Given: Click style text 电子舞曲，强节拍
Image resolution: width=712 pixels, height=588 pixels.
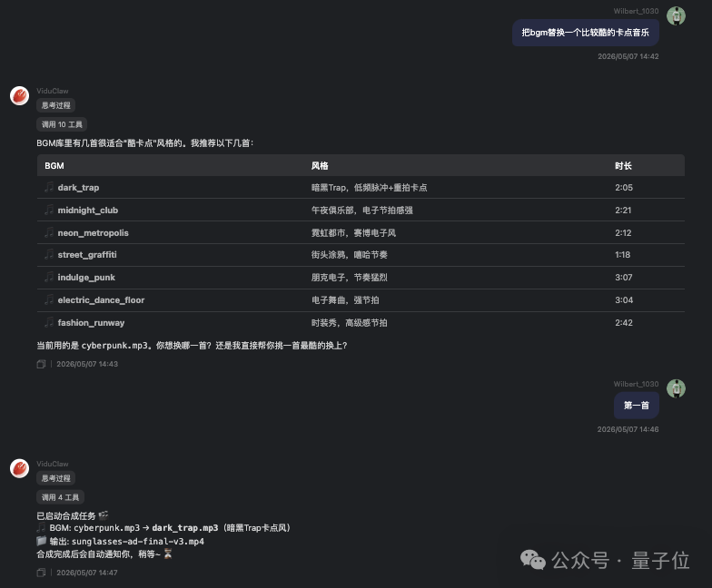Looking at the screenshot, I should (345, 299).
